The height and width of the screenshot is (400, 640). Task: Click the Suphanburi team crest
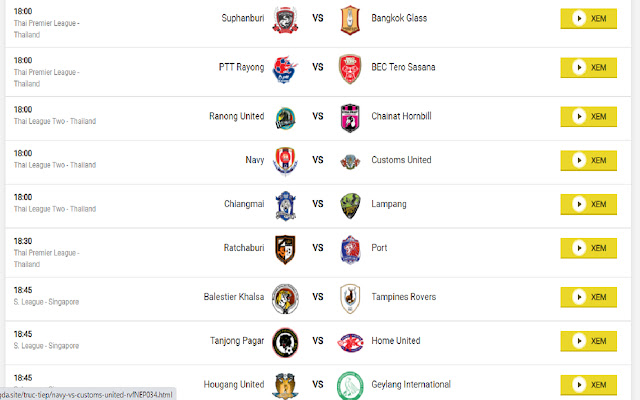[x=285, y=19]
